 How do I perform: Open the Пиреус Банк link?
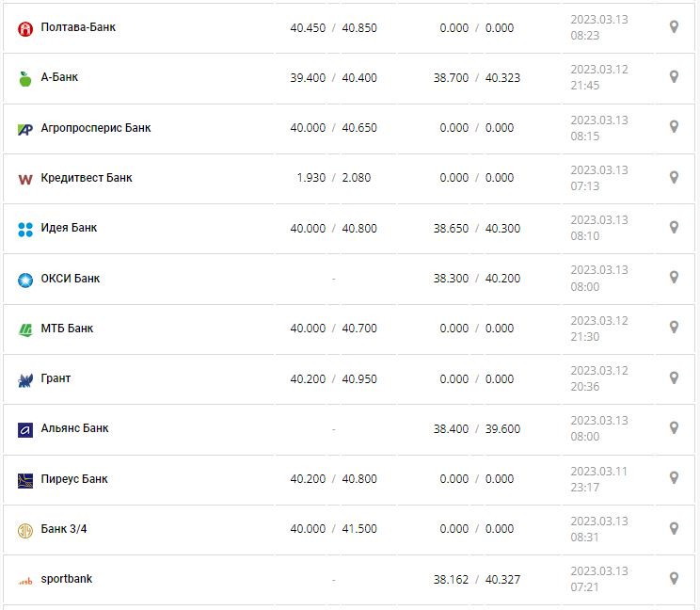(x=74, y=479)
